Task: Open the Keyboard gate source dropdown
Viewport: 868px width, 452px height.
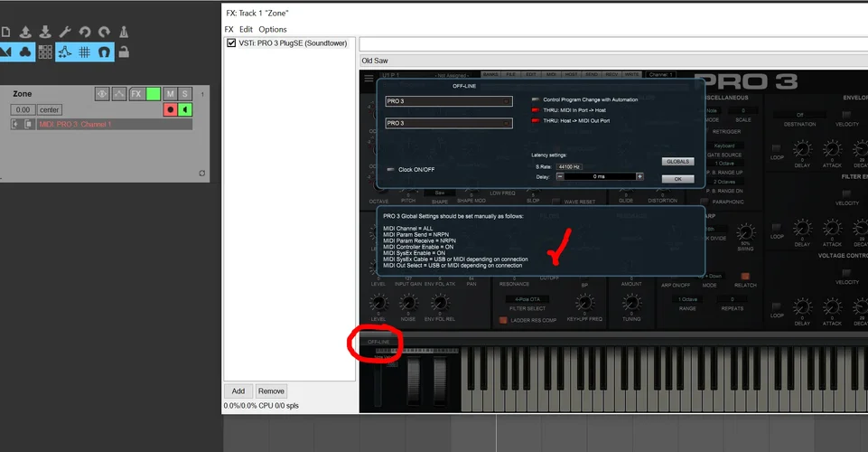Action: [x=724, y=146]
